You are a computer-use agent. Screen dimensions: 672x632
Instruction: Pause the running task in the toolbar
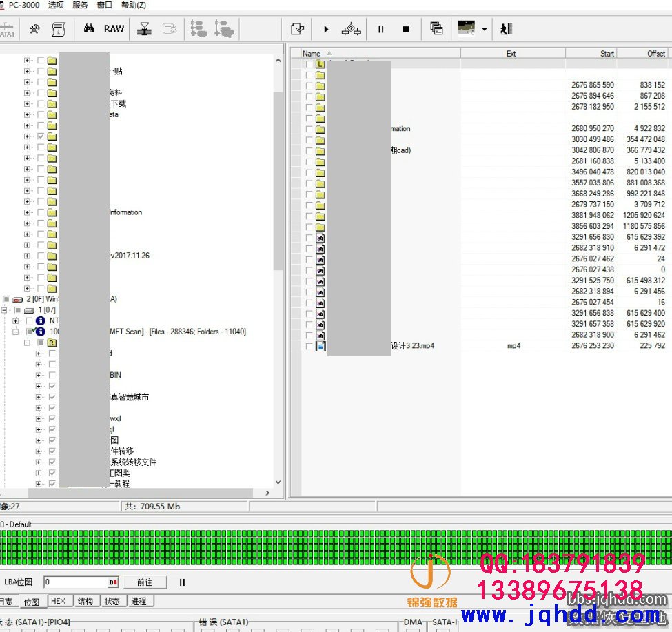coord(380,29)
